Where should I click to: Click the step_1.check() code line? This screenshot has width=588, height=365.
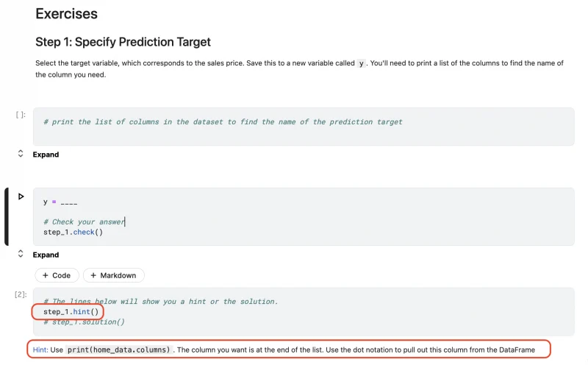tap(73, 232)
